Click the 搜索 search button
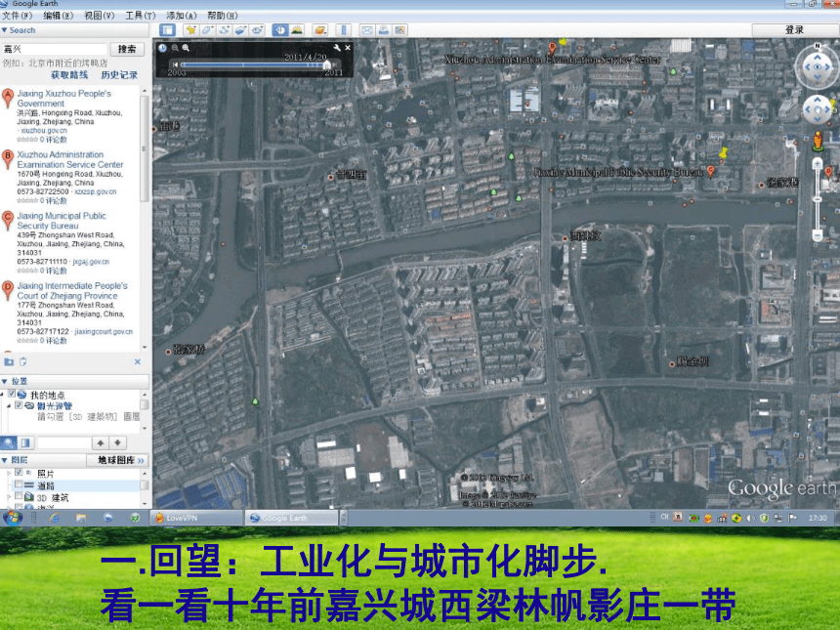840x630 pixels. pyautogui.click(x=127, y=49)
